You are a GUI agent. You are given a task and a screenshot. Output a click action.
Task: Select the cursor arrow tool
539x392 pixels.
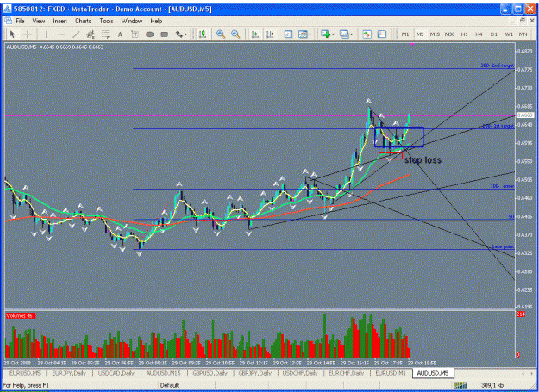coord(13,34)
